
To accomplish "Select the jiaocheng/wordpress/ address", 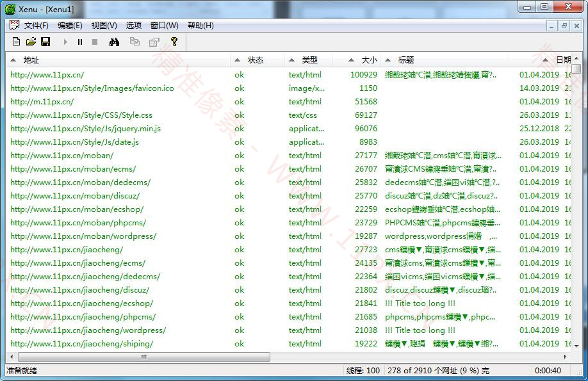I will pyautogui.click(x=88, y=330).
